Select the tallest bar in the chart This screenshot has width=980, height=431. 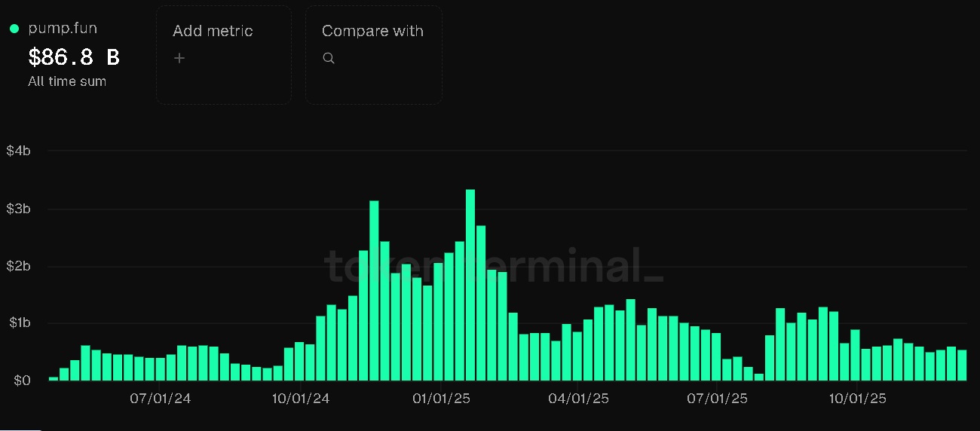coord(470,285)
